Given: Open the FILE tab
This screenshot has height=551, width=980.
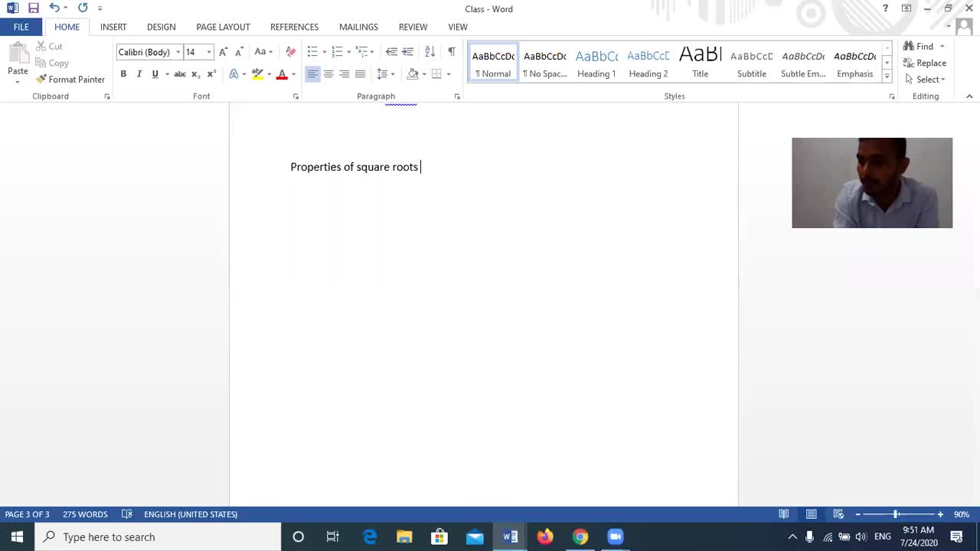Looking at the screenshot, I should click(x=21, y=27).
